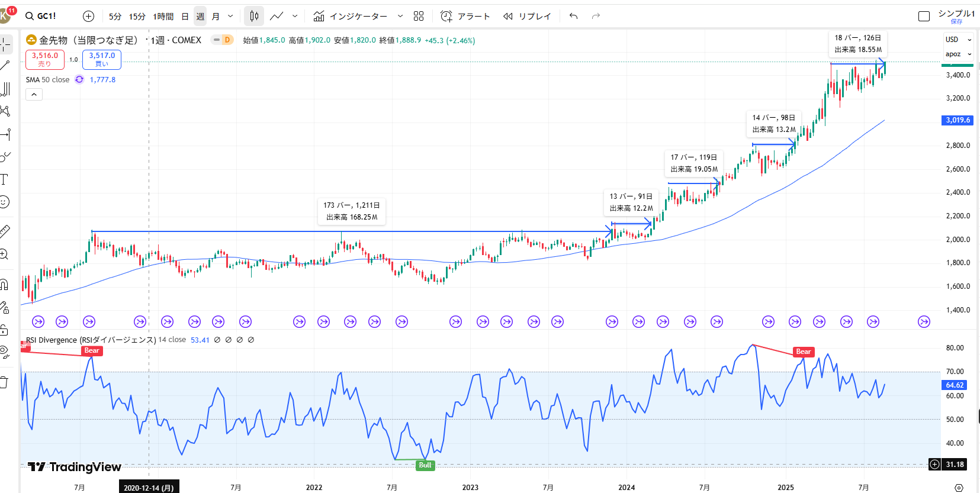
Task: Toggle the fullscreen square checkbox
Action: tap(924, 16)
